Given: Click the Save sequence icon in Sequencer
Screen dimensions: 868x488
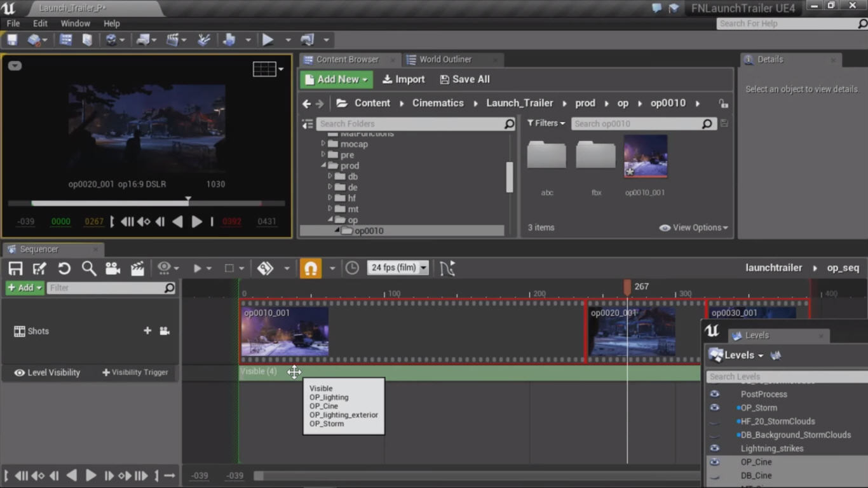Looking at the screenshot, I should (x=15, y=268).
